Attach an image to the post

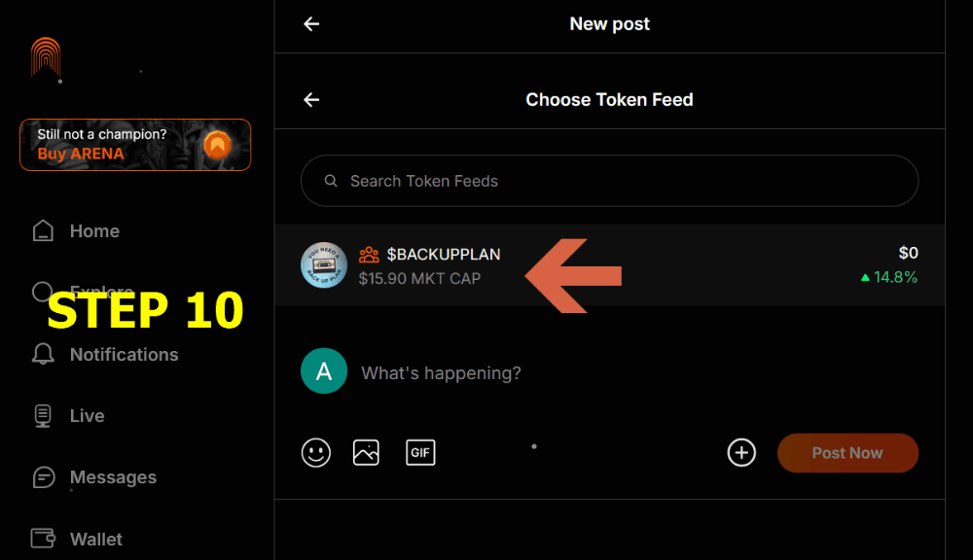coord(366,452)
